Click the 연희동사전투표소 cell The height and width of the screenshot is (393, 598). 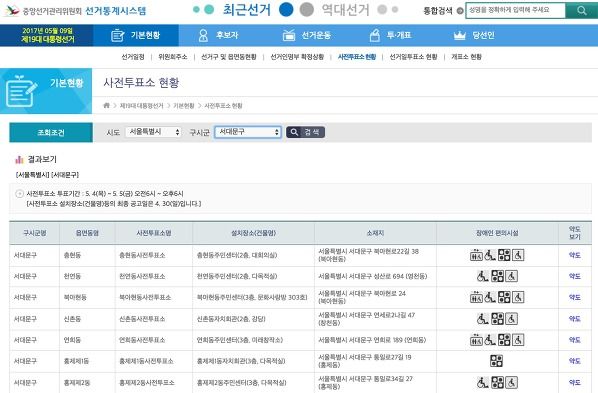coord(142,340)
